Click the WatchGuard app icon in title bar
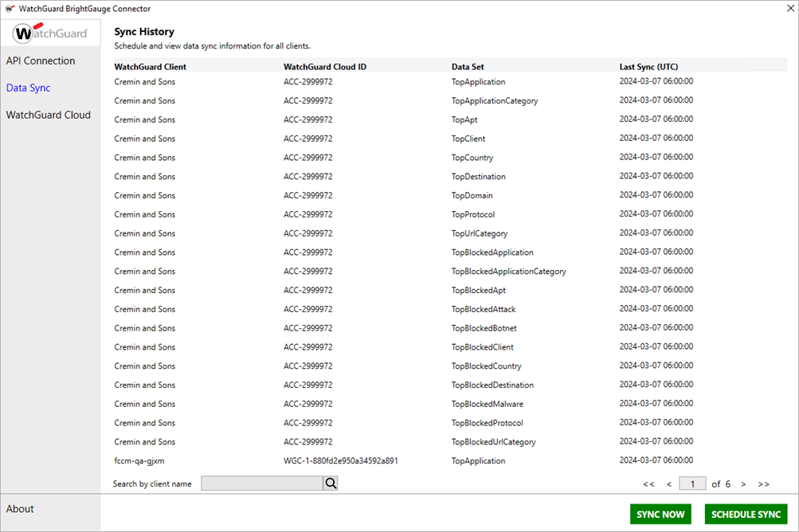The height and width of the screenshot is (532, 799). click(8, 8)
